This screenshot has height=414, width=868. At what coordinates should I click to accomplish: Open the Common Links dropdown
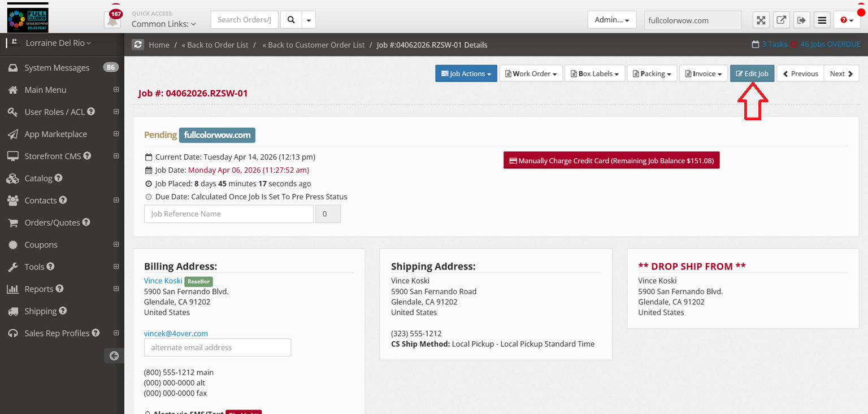[x=163, y=24]
